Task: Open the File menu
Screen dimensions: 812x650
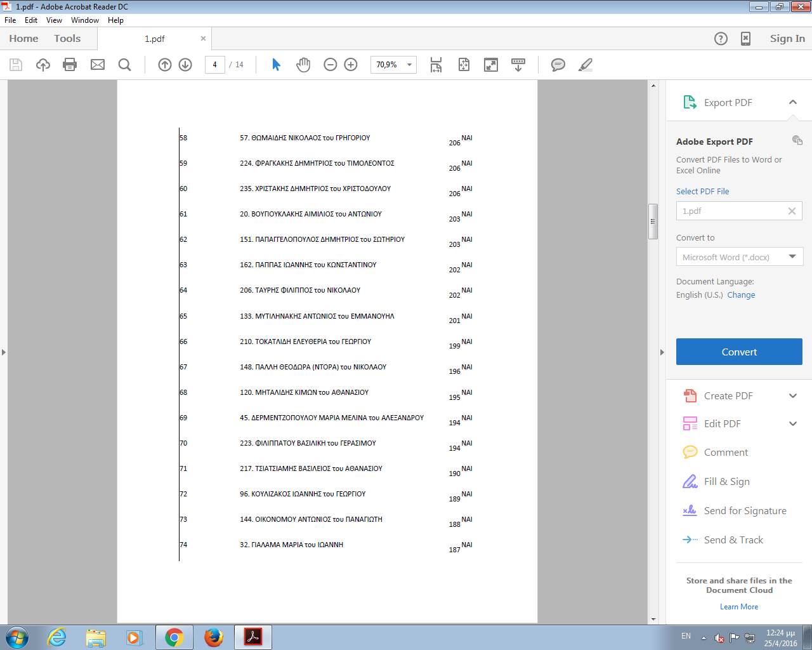Action: (x=10, y=20)
